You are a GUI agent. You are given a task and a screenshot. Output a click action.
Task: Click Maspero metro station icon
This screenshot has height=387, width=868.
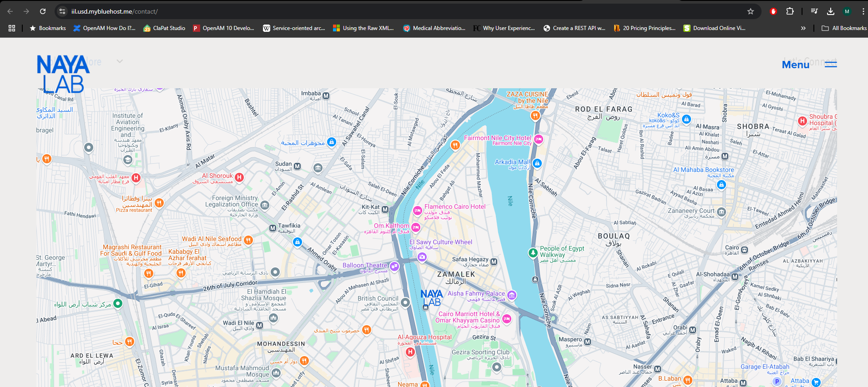point(587,342)
